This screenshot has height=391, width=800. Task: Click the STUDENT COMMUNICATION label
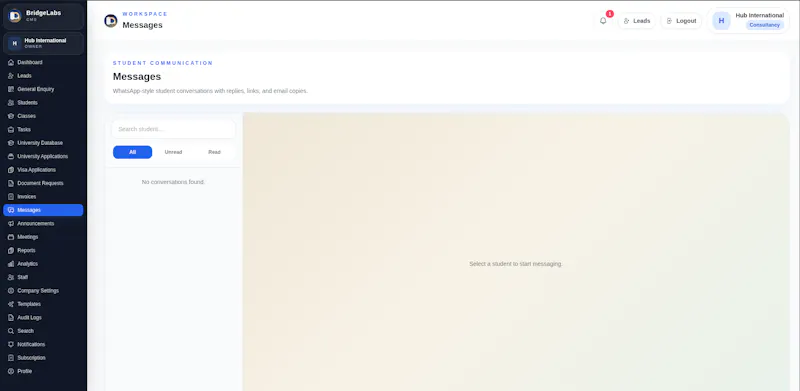pos(163,63)
